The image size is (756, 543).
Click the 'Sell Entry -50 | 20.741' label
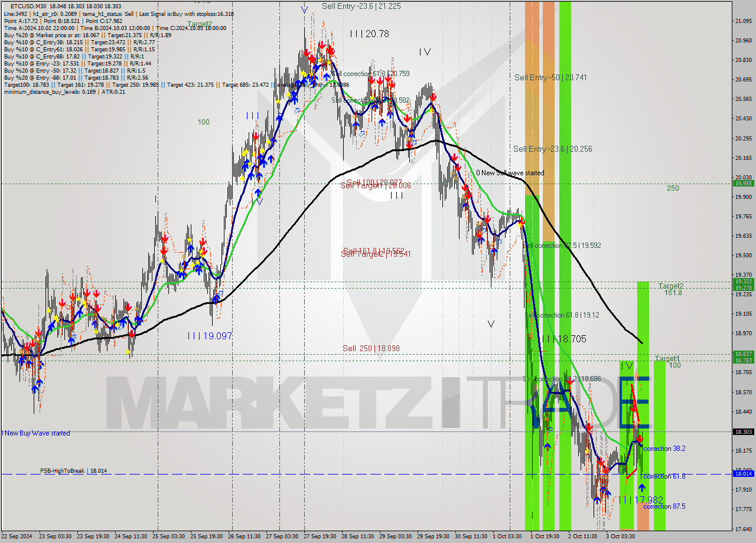click(550, 77)
